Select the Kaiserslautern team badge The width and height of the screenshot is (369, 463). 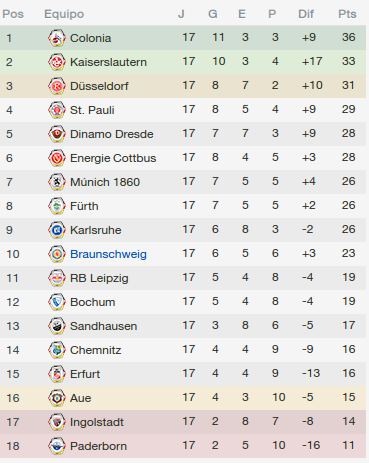point(57,62)
